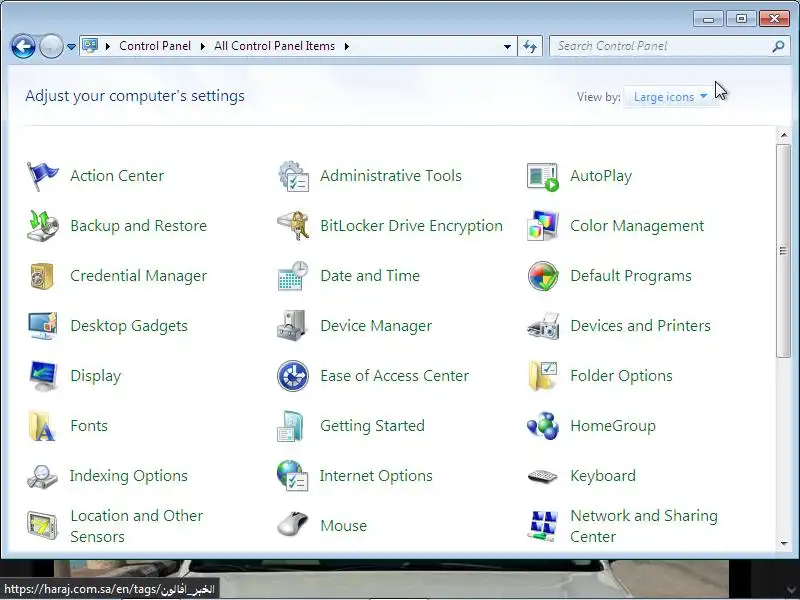Click the Indexing Options magnifier icon
This screenshot has width=800, height=600.
click(42, 477)
